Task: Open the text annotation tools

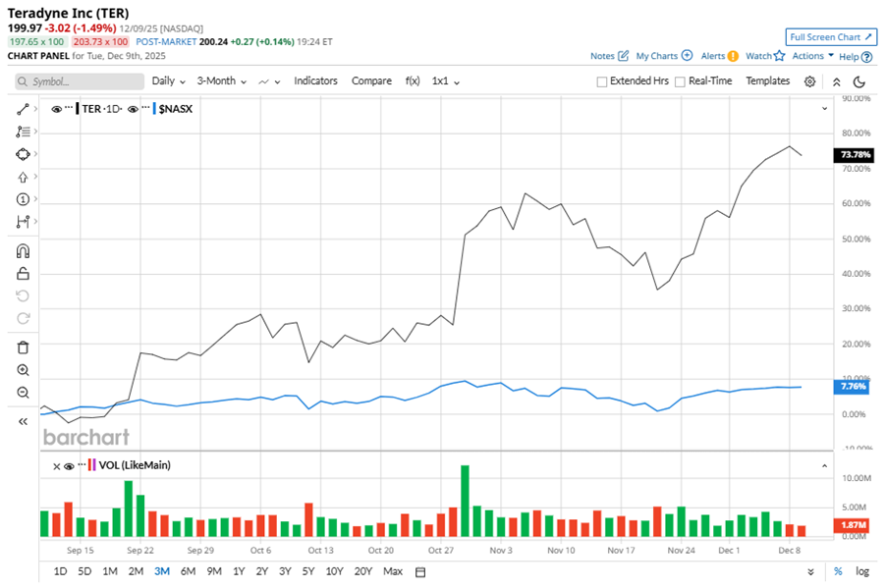Action: [23, 132]
